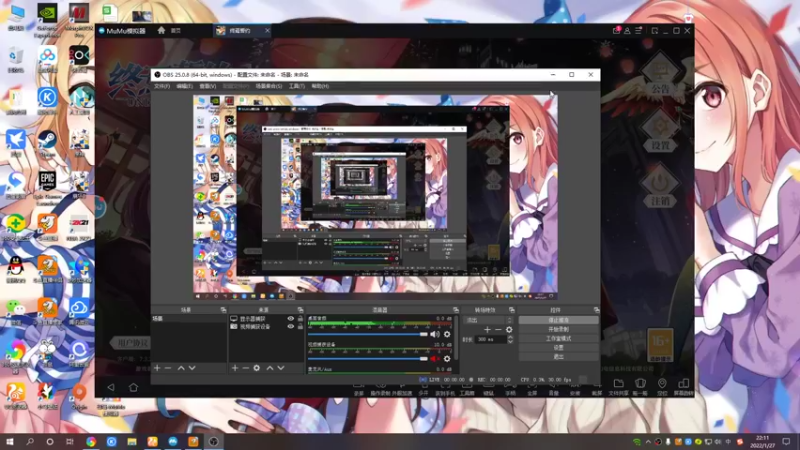
Task: Click the 时长 300 ms duration field
Action: pyautogui.click(x=490, y=339)
